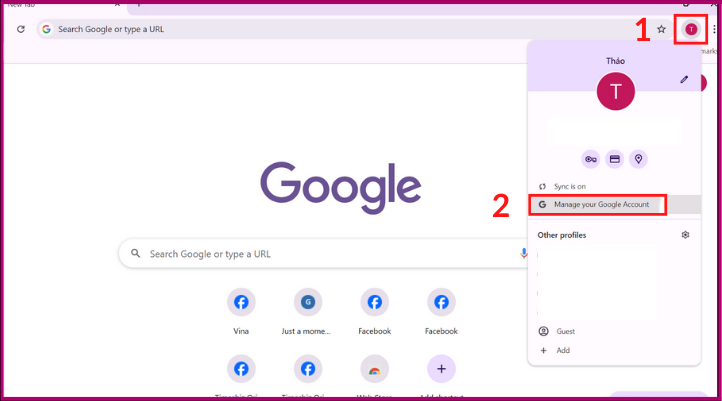Choose Manage your Google Account
722x401 pixels.
(x=614, y=204)
